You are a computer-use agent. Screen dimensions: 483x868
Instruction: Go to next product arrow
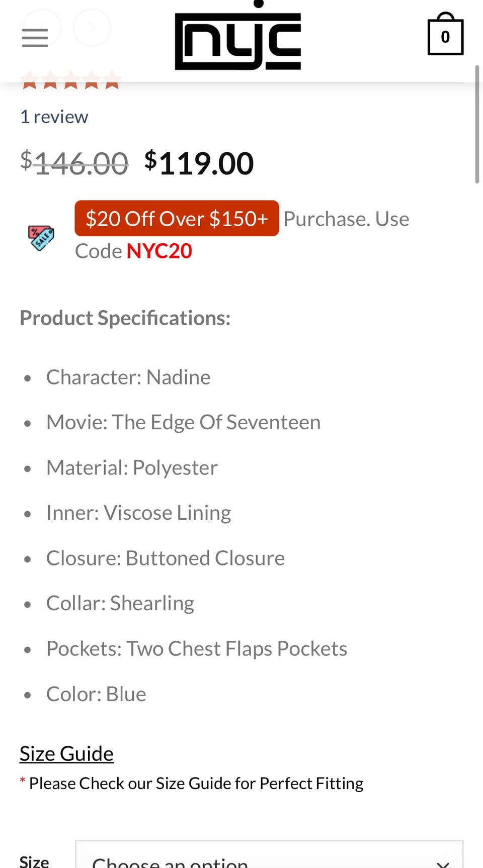click(x=92, y=28)
